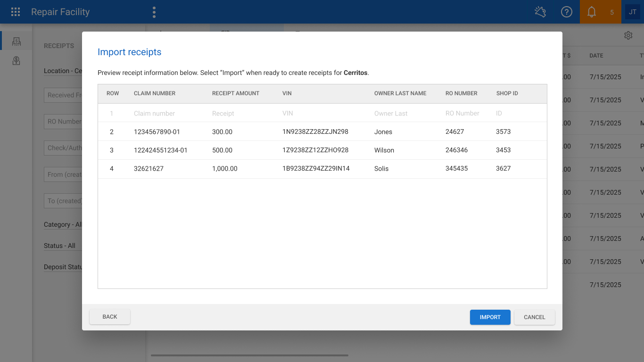Click shop ID 3573

[x=504, y=132]
